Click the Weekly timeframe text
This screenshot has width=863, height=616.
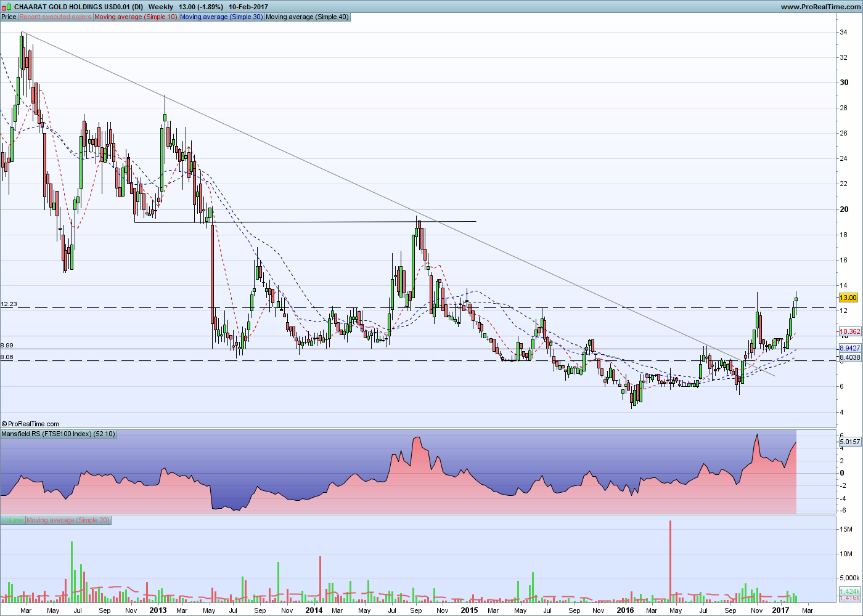161,7
